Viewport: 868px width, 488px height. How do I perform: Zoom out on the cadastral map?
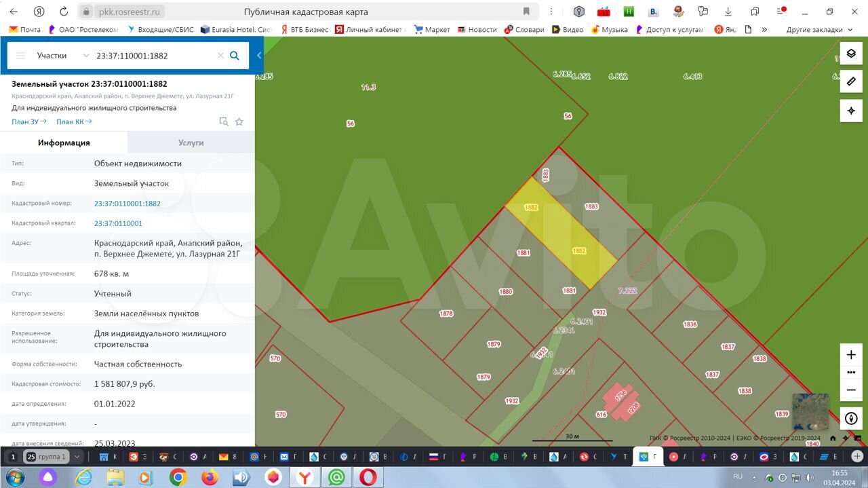[851, 390]
